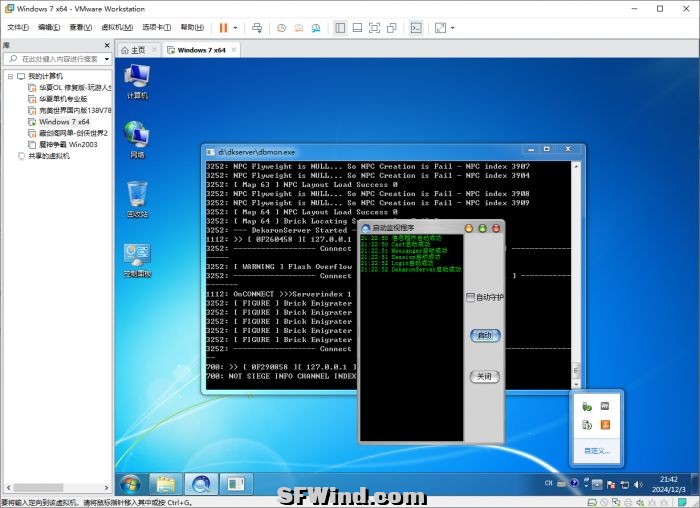The image size is (700, 508).
Task: Open the 虚拟机(M) menu
Action: click(117, 27)
